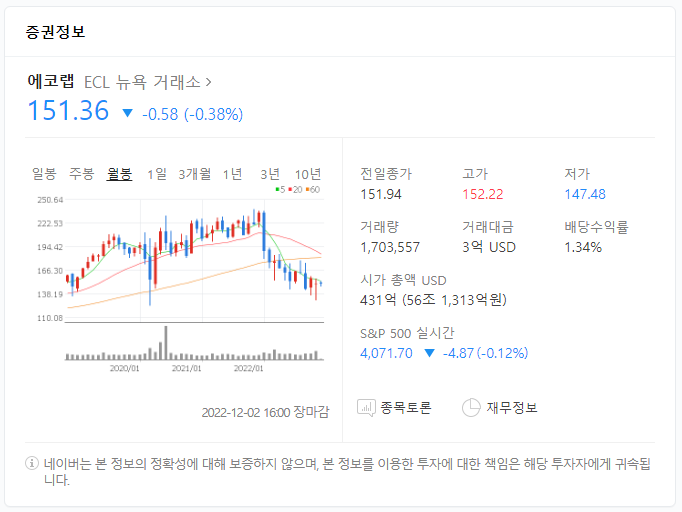The image size is (682, 512).
Task: Click the down-triangle beside S&P 500 value
Action: (430, 353)
